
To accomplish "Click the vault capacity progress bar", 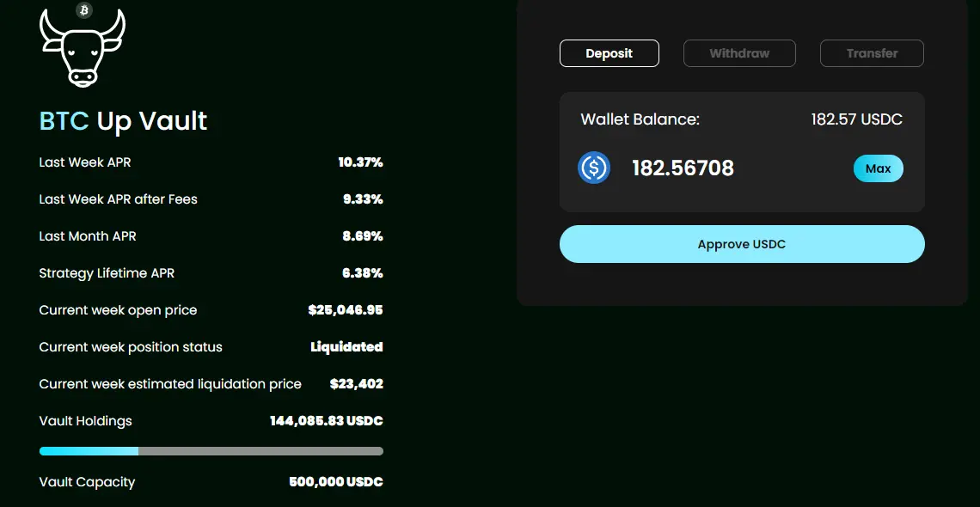I will pos(211,451).
